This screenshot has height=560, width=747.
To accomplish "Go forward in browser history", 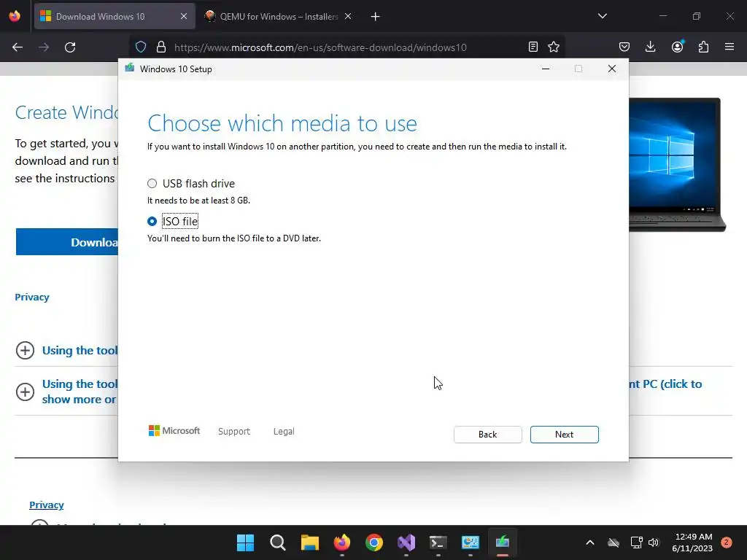I will coord(44,47).
